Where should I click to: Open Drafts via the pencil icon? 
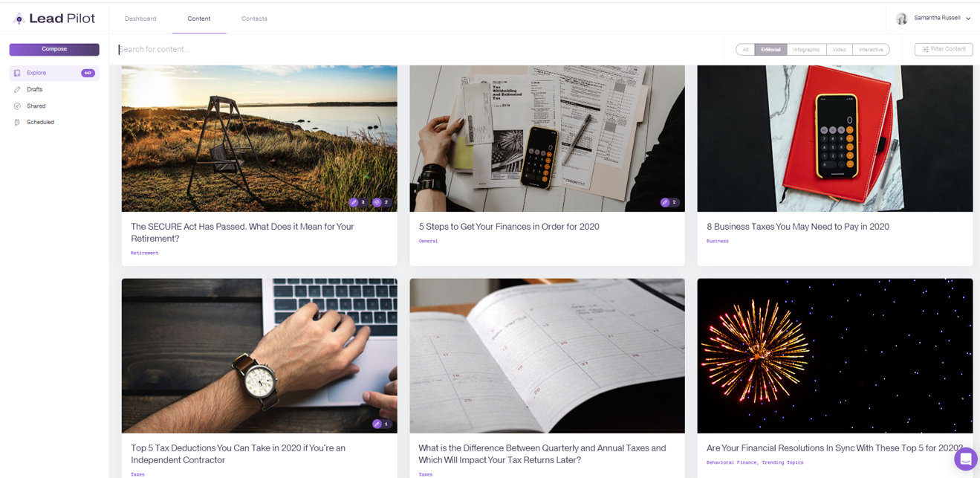[x=17, y=89]
